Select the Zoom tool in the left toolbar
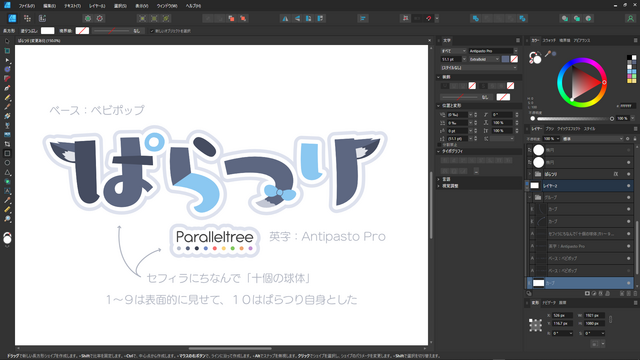The height and width of the screenshot is (360, 640). pos(7,219)
